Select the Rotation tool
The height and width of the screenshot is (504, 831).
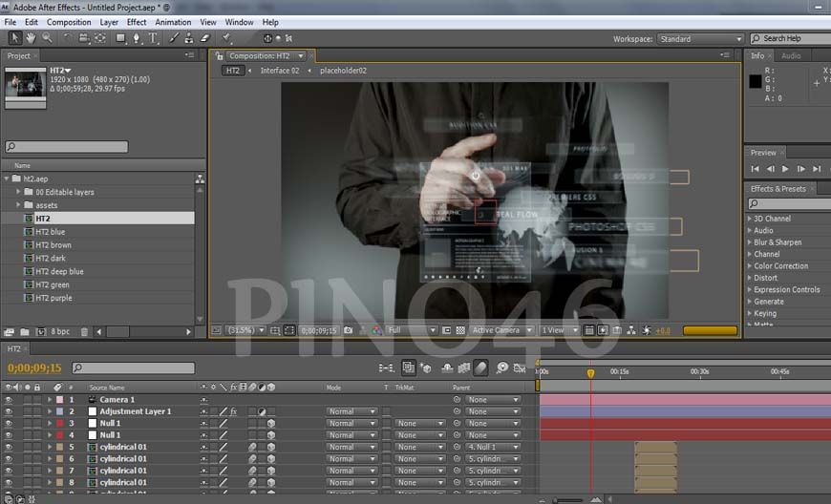(x=67, y=38)
